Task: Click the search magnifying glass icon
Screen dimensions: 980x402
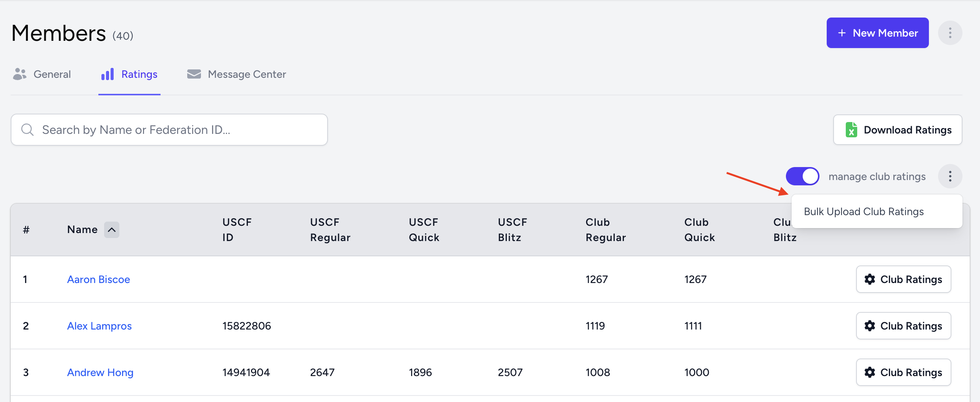Action: click(27, 130)
